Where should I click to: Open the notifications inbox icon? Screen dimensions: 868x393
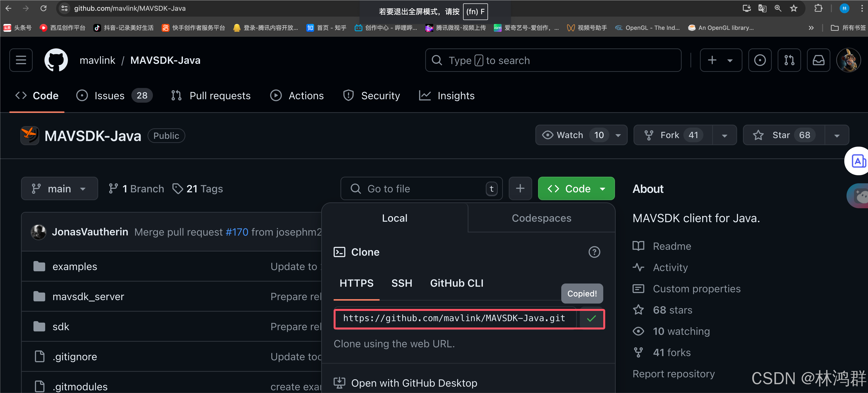pos(818,60)
